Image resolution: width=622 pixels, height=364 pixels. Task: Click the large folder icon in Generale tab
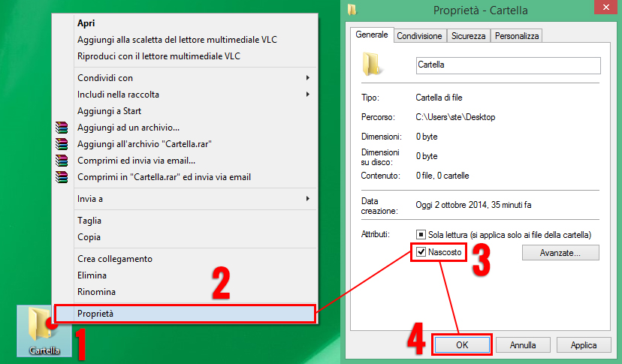click(x=372, y=65)
